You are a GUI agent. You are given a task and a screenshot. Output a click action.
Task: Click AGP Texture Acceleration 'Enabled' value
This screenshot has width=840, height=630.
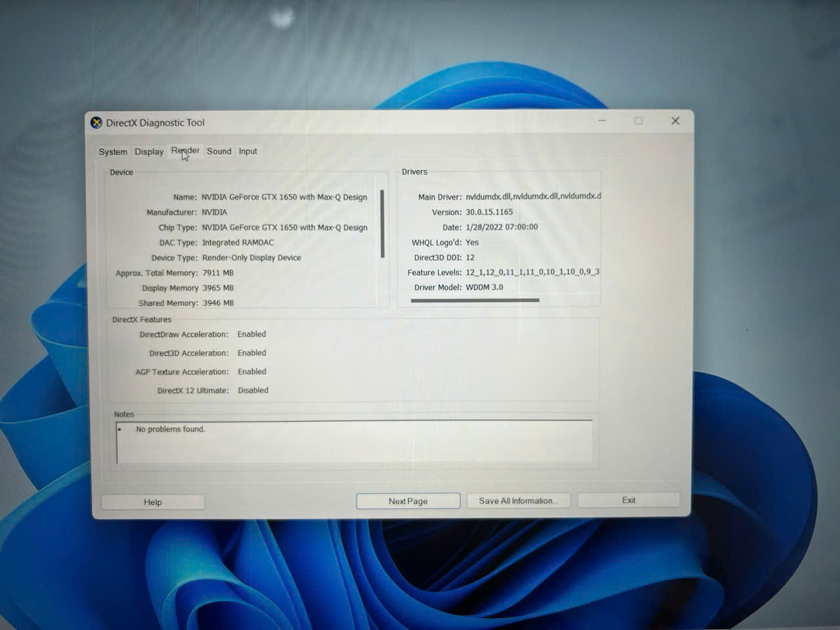252,371
